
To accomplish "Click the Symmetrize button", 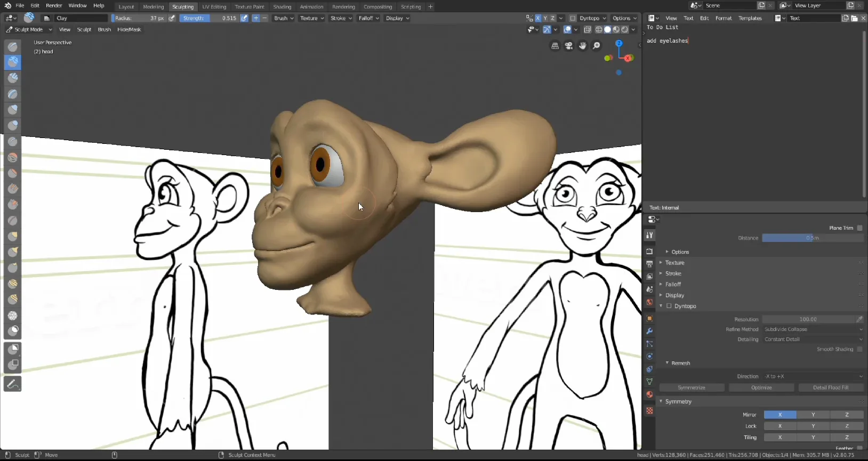I will [692, 387].
